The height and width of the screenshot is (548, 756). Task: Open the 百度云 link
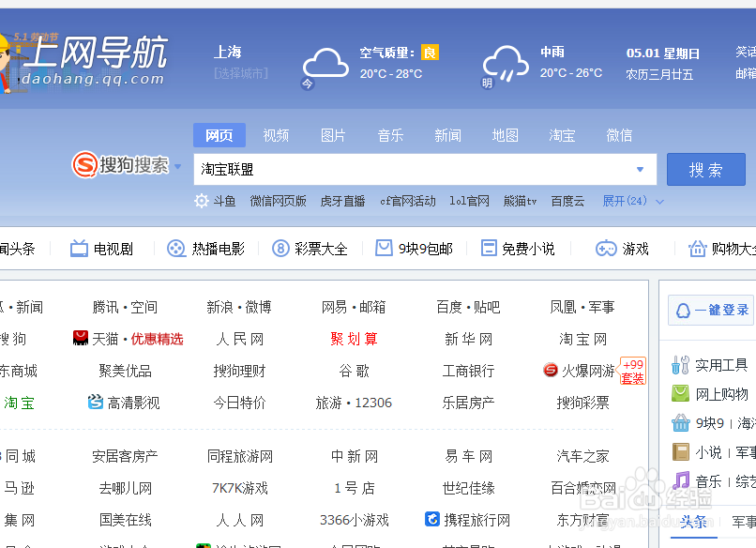pyautogui.click(x=568, y=201)
